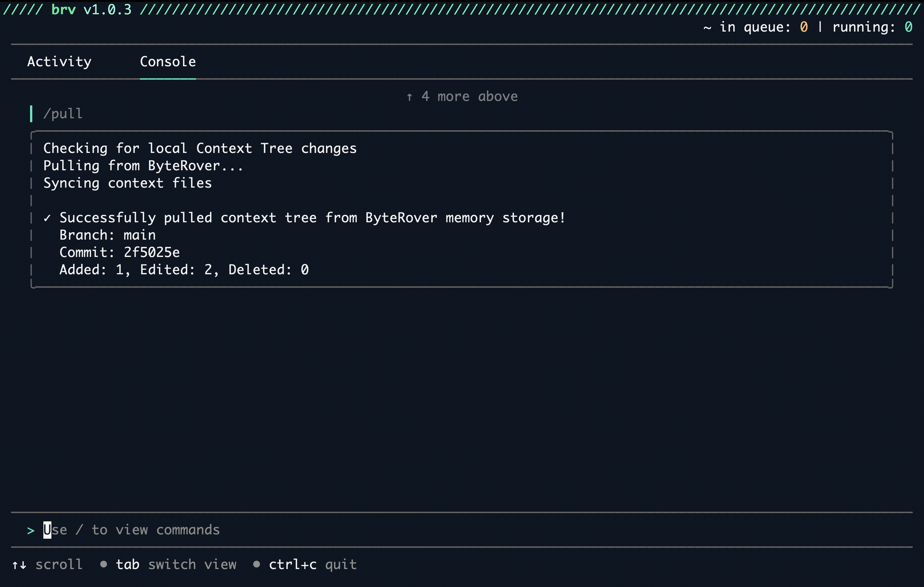Image resolution: width=924 pixels, height=587 pixels.
Task: Switch to the Activity tab
Action: tap(59, 62)
